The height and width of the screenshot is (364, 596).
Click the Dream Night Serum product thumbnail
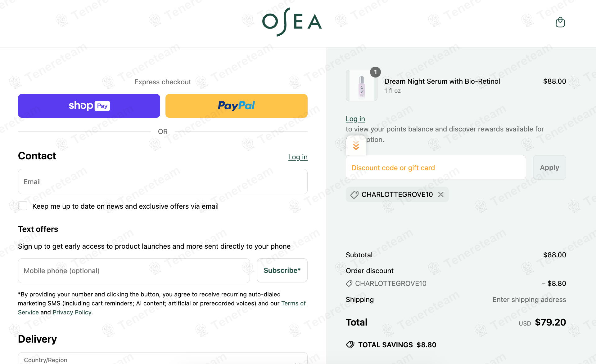pyautogui.click(x=361, y=86)
